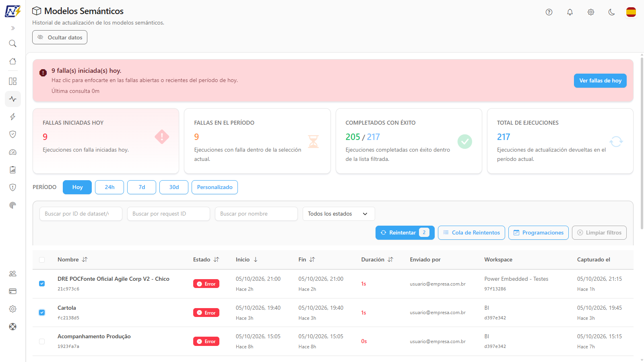Open the shield alert icon in the sidebar
This screenshot has width=644, height=362.
coord(13,187)
